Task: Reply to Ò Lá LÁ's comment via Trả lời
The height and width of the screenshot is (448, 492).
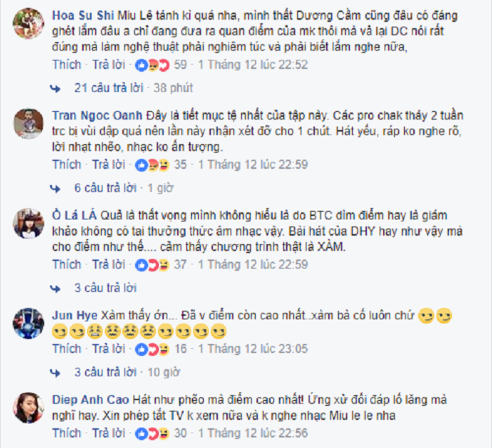Action: pyautogui.click(x=108, y=264)
